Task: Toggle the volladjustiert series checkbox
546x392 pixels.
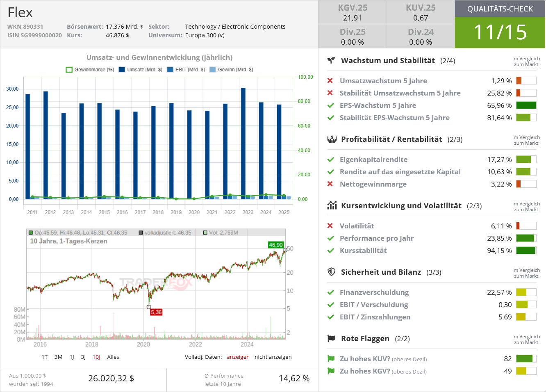Action: (141, 233)
